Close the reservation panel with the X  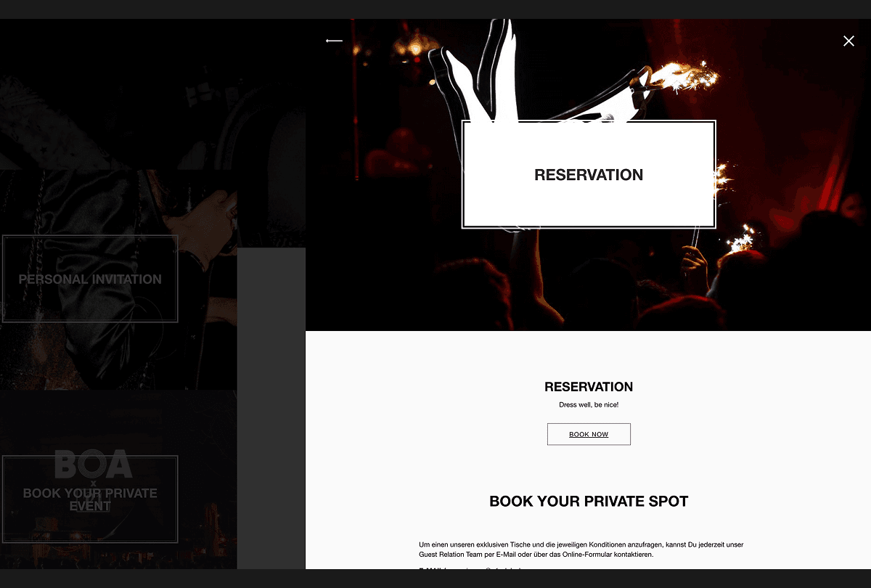pyautogui.click(x=848, y=41)
